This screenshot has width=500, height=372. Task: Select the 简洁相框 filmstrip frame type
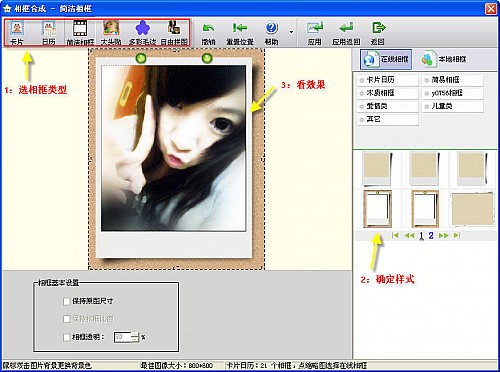pos(80,33)
